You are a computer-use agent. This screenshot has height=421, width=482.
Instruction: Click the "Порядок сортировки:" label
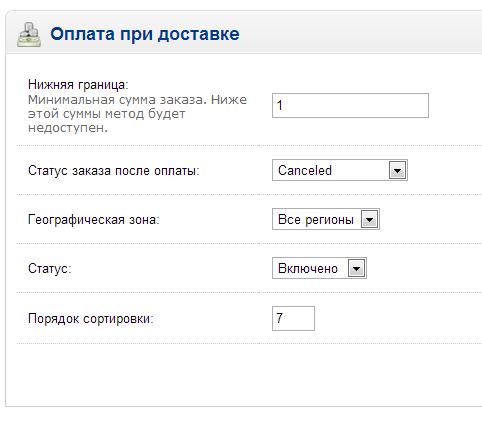[91, 319]
